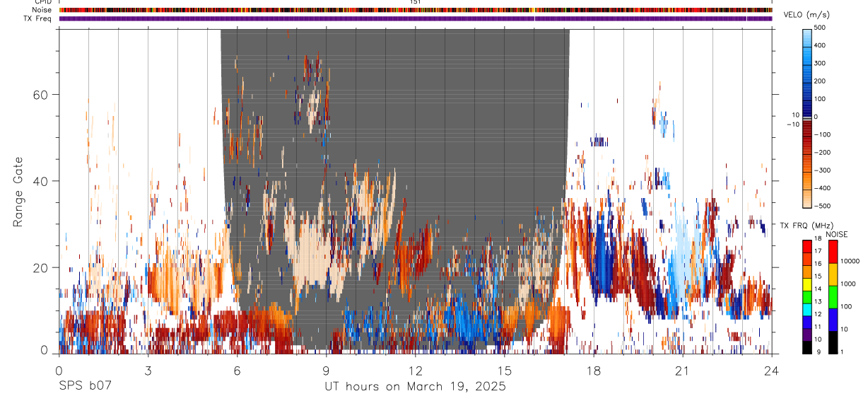
Task: Click the 'SPS b07' radar label
Action: pyautogui.click(x=85, y=387)
